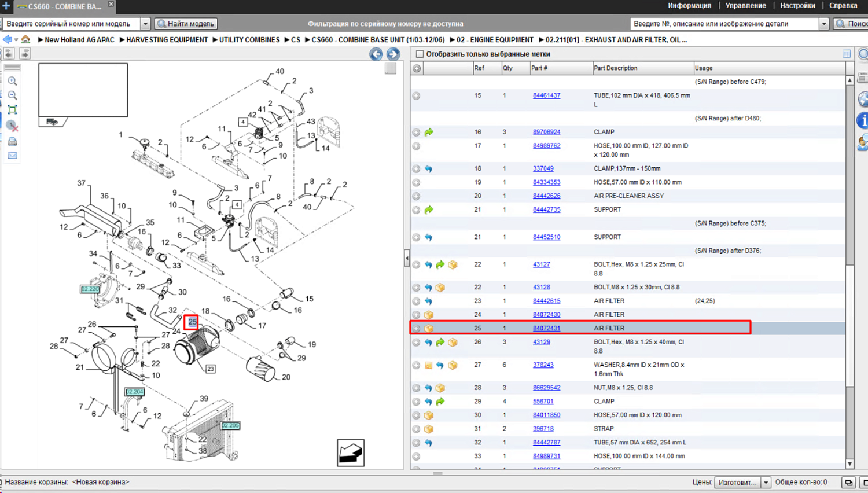Click the blue arrow for TUBE 84442787
Image resolution: width=868 pixels, height=493 pixels.
point(428,443)
